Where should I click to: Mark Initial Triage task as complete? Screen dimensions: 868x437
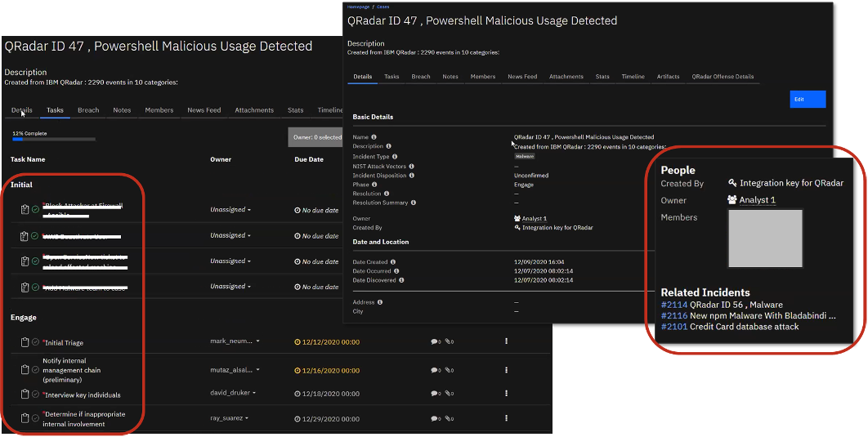(x=35, y=342)
